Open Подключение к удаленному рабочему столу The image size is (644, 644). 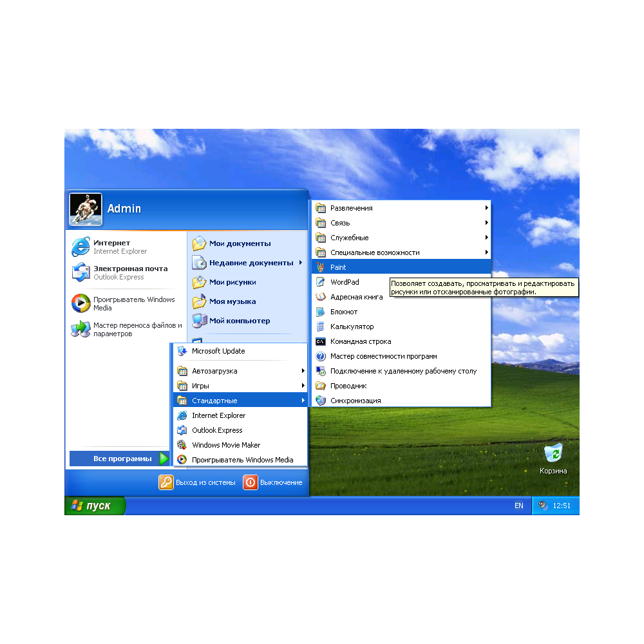click(x=401, y=371)
